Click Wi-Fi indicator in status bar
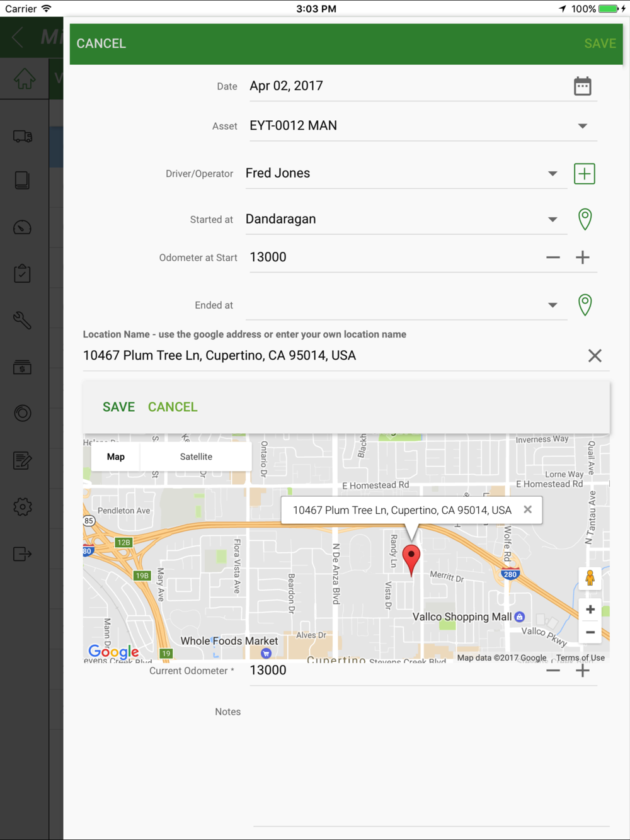The image size is (630, 840). click(46, 9)
